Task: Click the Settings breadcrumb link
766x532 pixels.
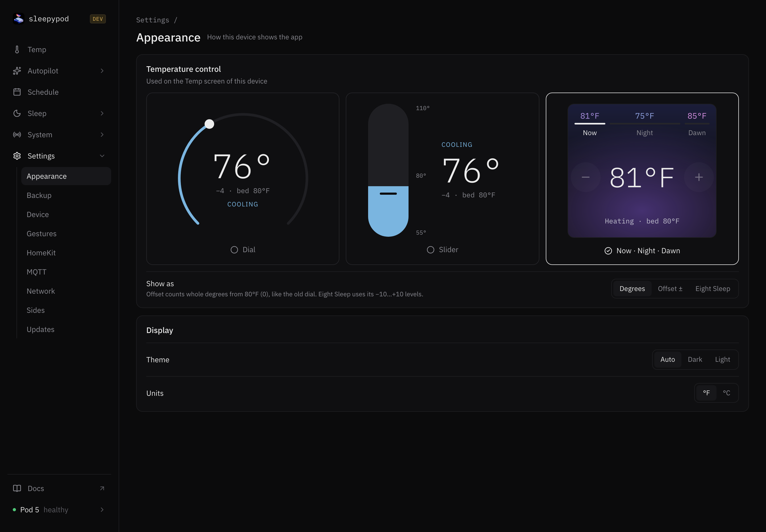Action: click(x=153, y=20)
